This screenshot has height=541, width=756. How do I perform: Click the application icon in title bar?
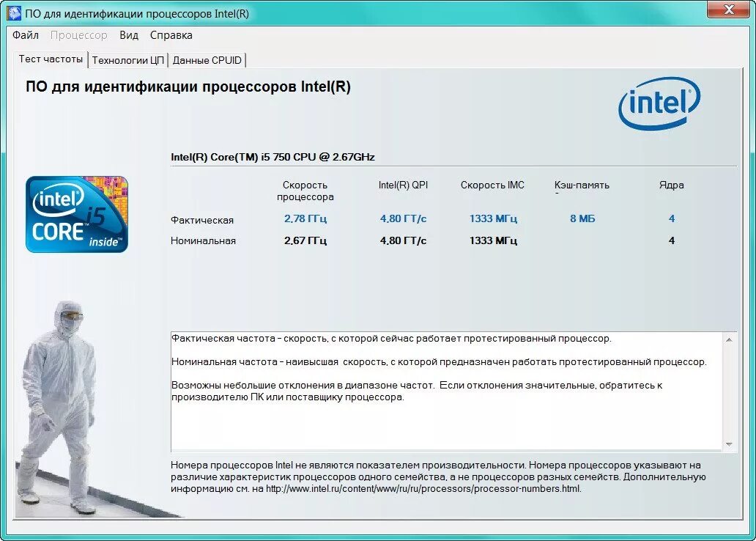pos(14,13)
